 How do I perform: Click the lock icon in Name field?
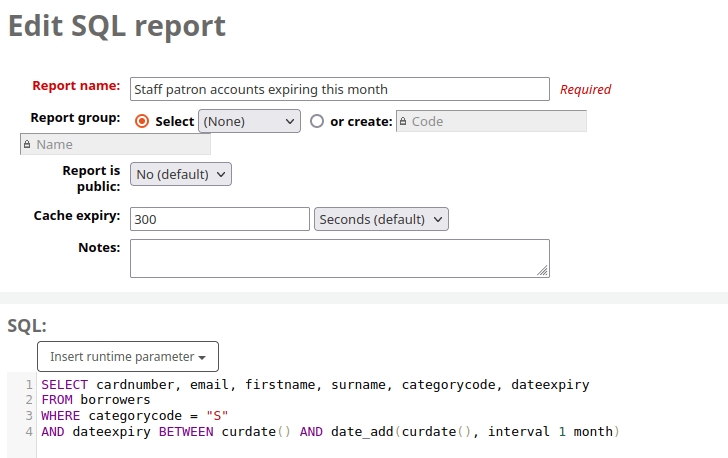[x=27, y=144]
